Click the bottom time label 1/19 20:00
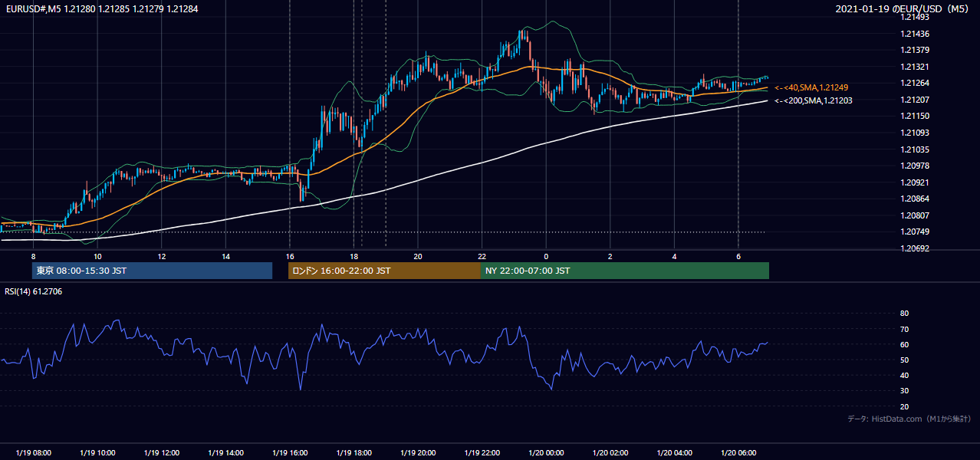Image resolution: width=980 pixels, height=460 pixels. pos(418,453)
